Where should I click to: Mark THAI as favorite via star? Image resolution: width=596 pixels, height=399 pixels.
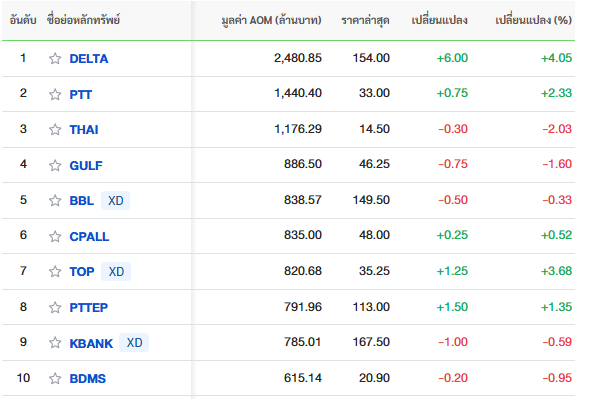(x=55, y=130)
